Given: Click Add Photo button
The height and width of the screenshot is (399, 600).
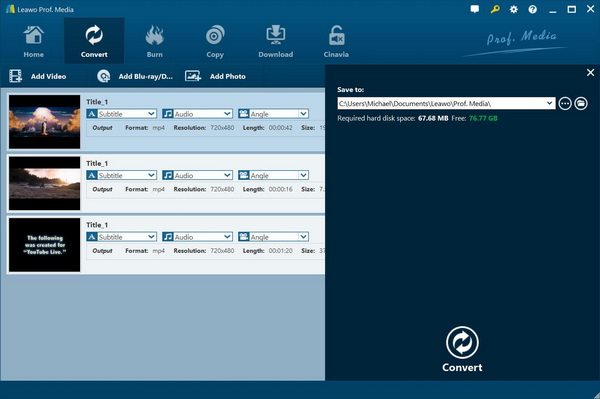Looking at the screenshot, I should [x=215, y=76].
